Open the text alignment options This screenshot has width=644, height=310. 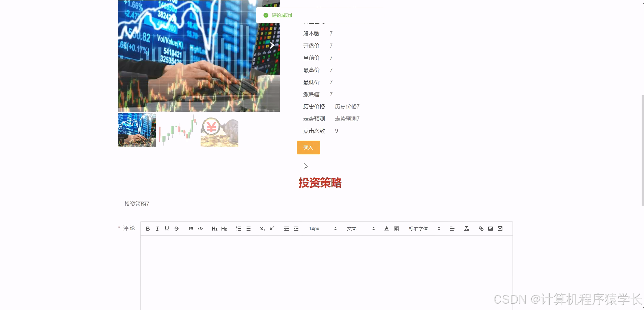(x=452, y=229)
